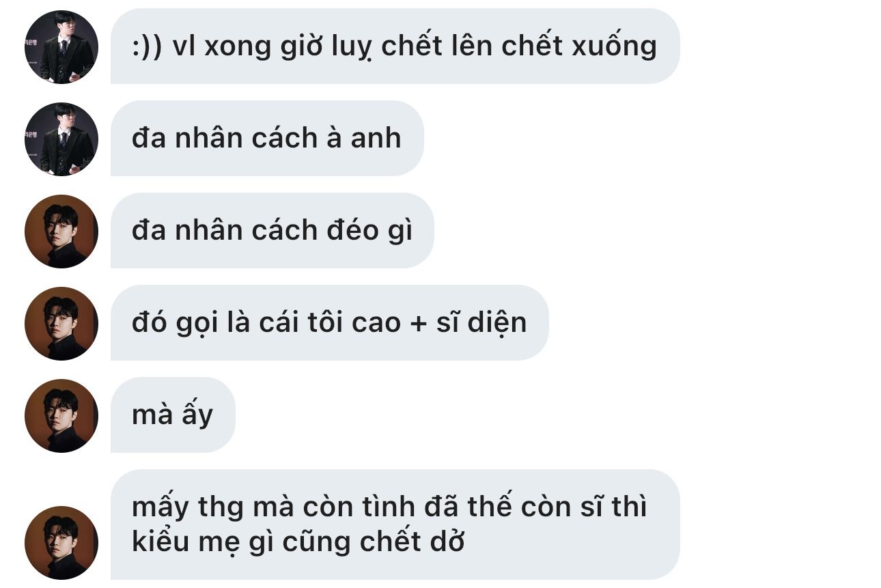The width and height of the screenshot is (881, 588).
Task: Tap avatar next to "đó gọi là cái tôi cao"
Action: point(61,324)
